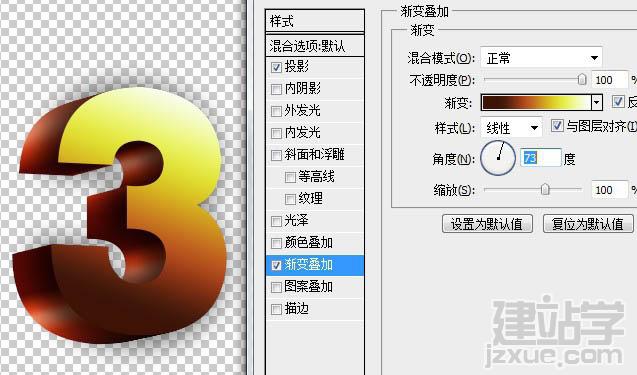Image resolution: width=637 pixels, height=375 pixels.
Task: Select the 渐变叠加 style entry
Action: 315,265
